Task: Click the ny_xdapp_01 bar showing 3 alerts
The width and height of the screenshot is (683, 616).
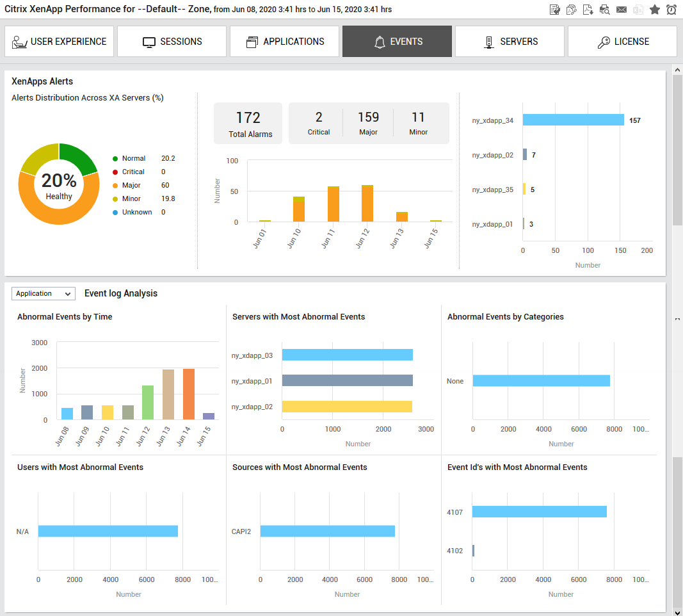Action: [524, 224]
